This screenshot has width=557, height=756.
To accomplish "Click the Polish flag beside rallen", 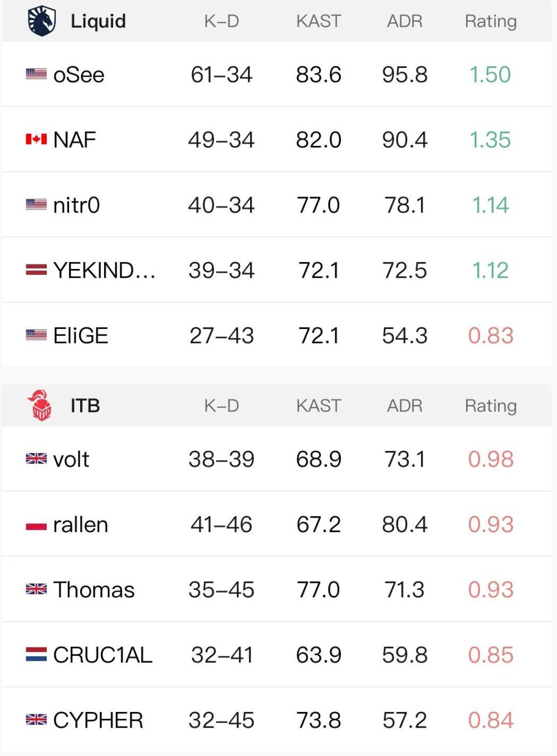I will 36,524.
